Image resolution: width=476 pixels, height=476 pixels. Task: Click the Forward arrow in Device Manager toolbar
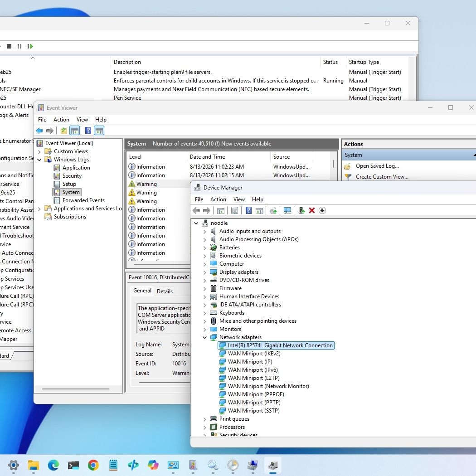[x=207, y=210]
